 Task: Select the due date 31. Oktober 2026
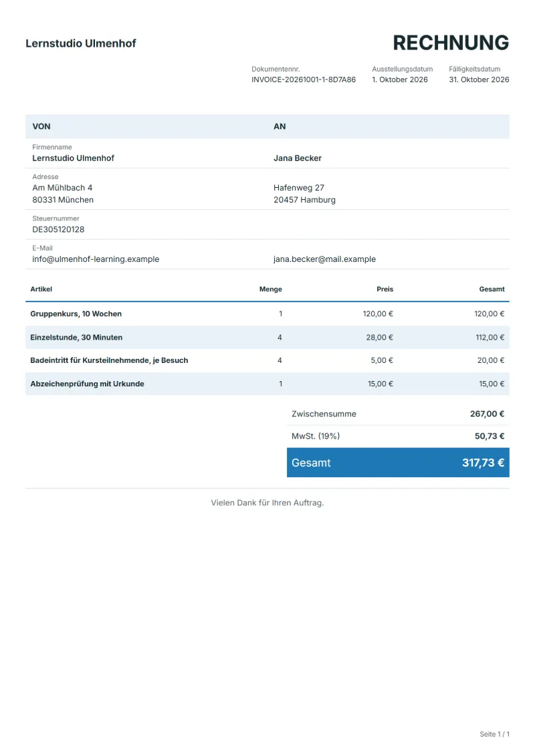click(479, 80)
